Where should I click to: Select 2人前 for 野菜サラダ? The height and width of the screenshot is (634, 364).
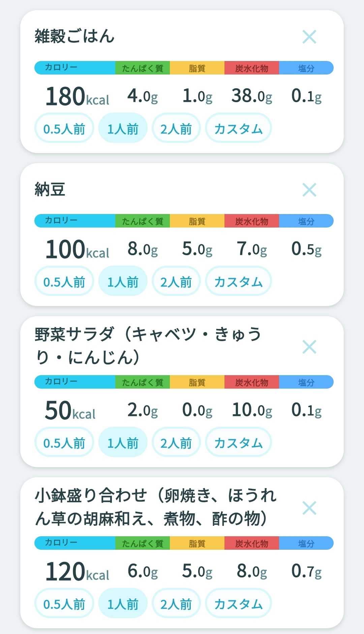click(176, 442)
